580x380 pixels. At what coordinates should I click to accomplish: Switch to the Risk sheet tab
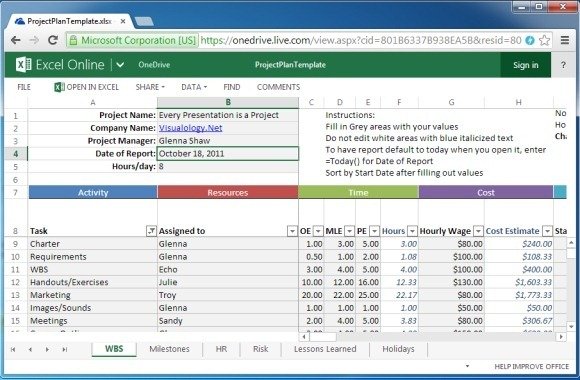(260, 349)
